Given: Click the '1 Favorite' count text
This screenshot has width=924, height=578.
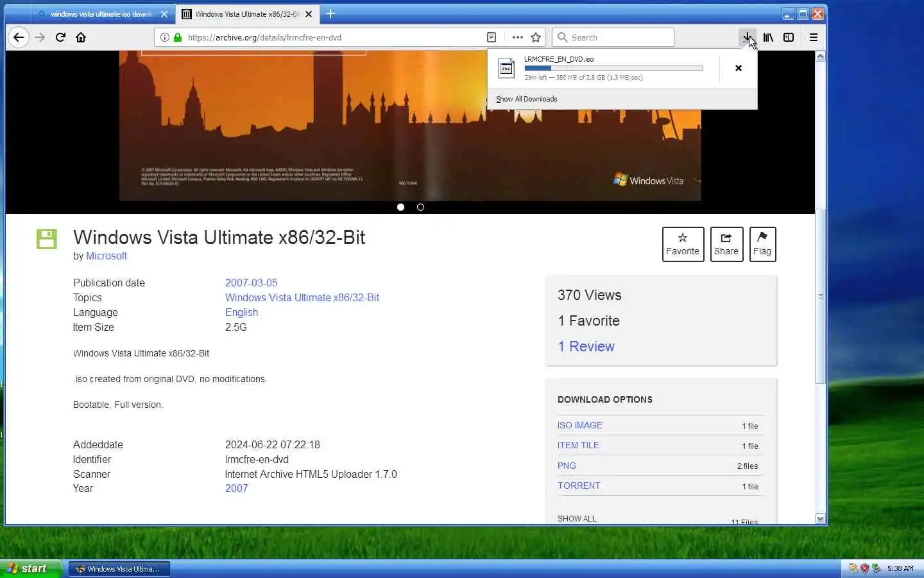Looking at the screenshot, I should coord(588,320).
